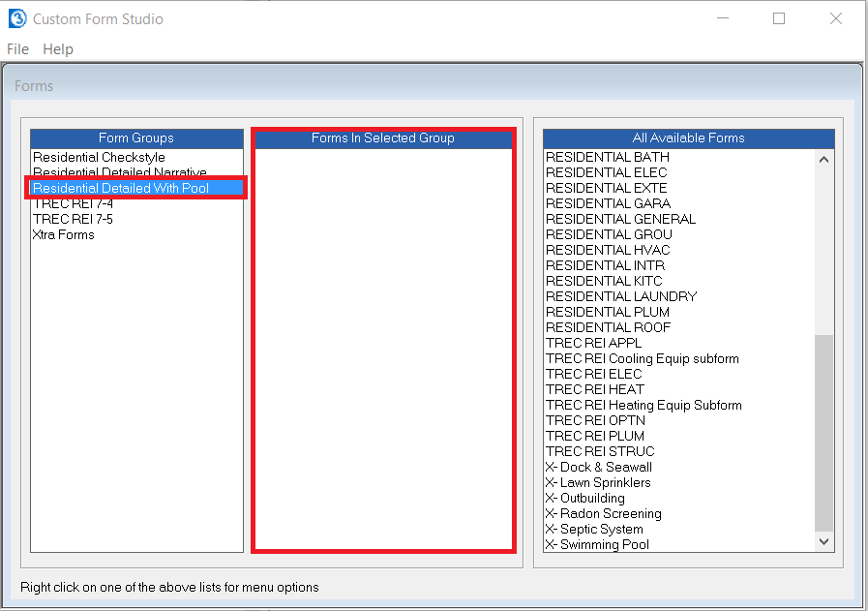Open the File menu
The image size is (868, 611).
click(17, 49)
